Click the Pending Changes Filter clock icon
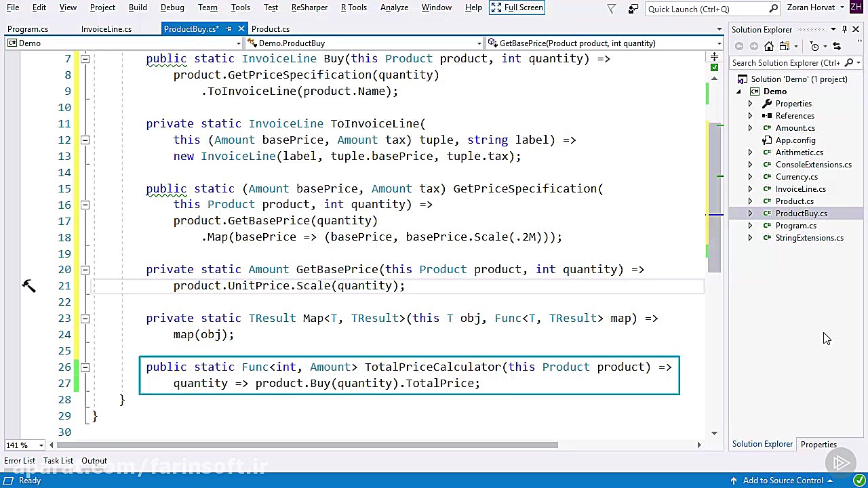The height and width of the screenshot is (488, 868). (x=815, y=46)
